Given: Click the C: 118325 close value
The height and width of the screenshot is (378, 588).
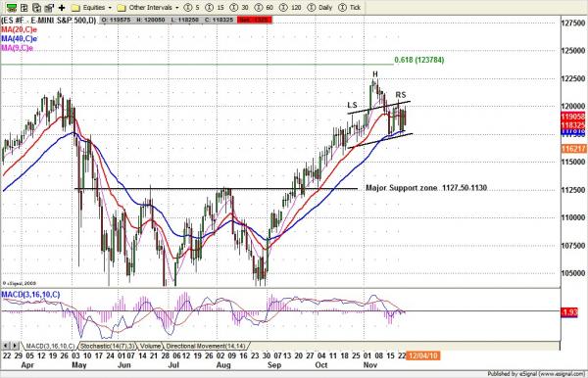Looking at the screenshot, I should click(x=220, y=20).
